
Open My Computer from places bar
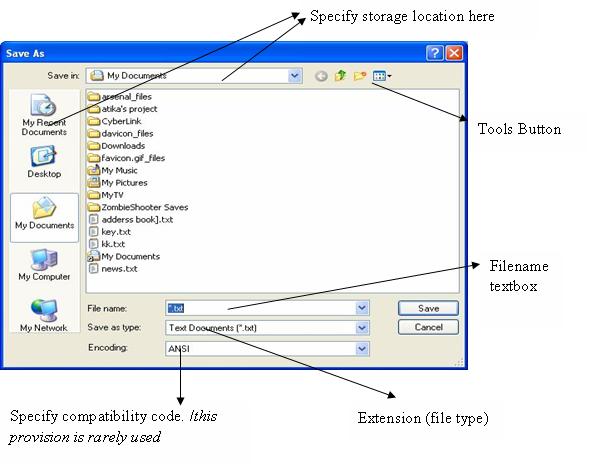pyautogui.click(x=44, y=265)
